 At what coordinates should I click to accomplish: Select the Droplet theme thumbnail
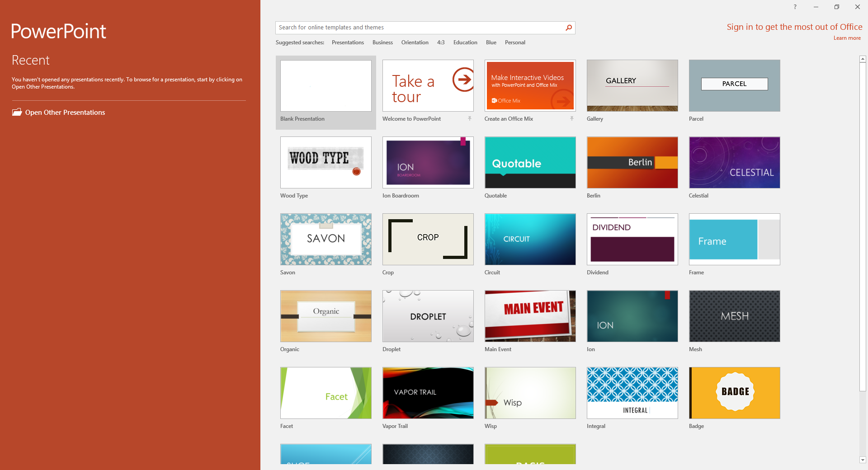(428, 316)
